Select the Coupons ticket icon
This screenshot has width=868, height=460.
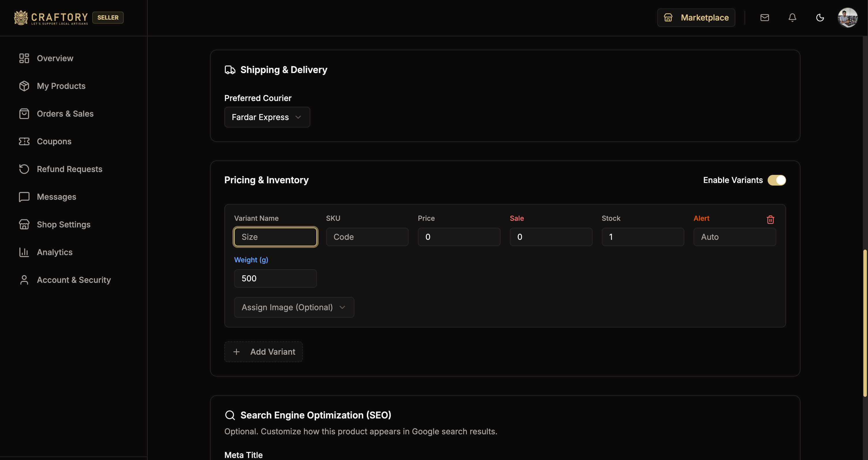24,141
